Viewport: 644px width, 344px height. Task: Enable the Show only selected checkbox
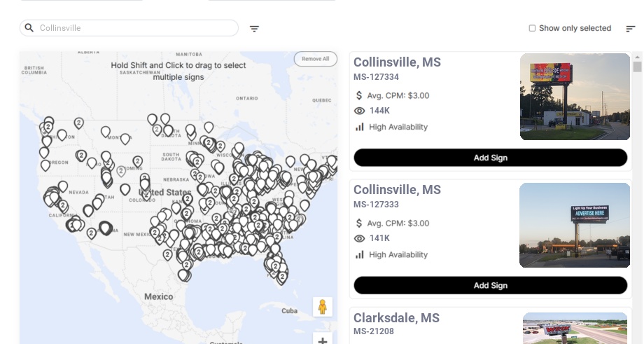click(x=532, y=28)
